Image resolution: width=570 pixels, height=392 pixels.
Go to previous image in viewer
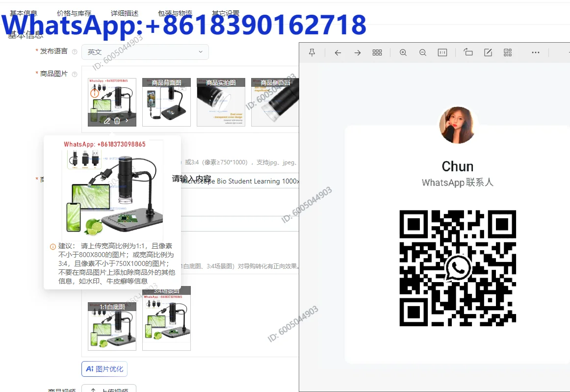pos(337,52)
